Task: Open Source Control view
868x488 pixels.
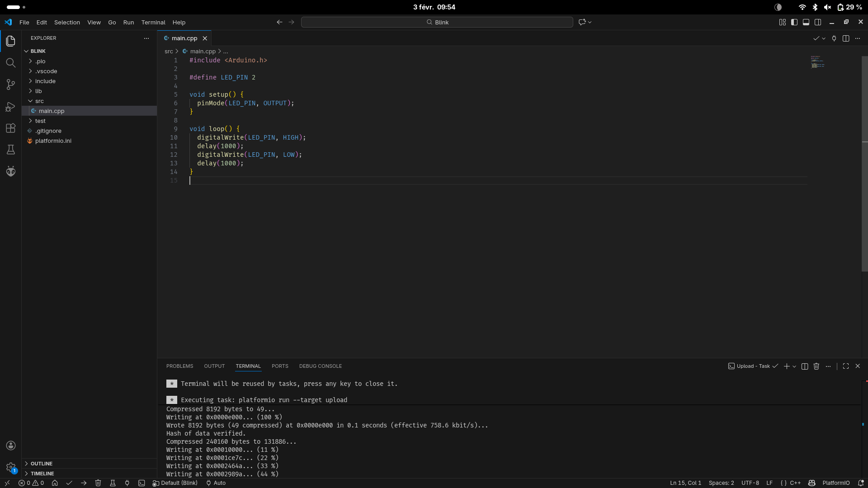Action: click(x=11, y=84)
